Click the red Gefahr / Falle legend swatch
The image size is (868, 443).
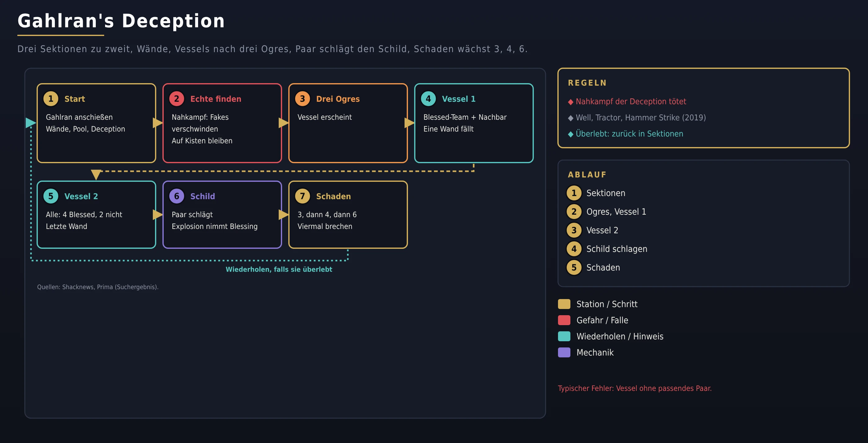[x=564, y=320]
